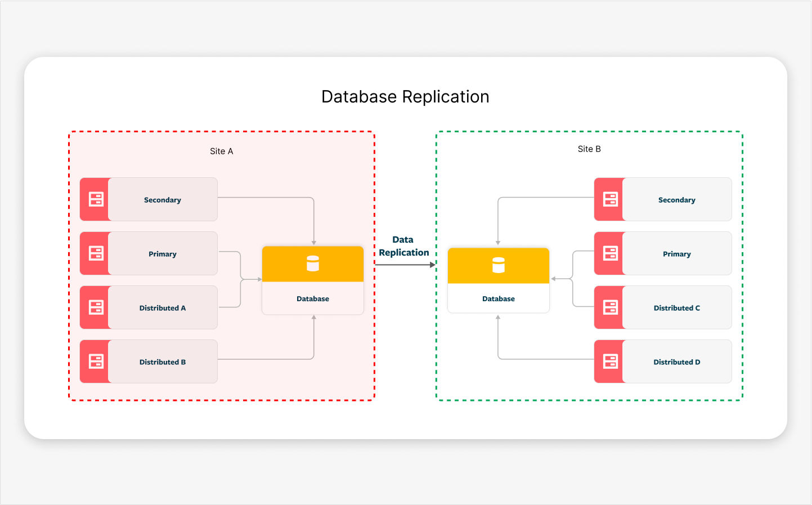Select the Distributed D node label
The width and height of the screenshot is (812, 505).
pyautogui.click(x=676, y=362)
